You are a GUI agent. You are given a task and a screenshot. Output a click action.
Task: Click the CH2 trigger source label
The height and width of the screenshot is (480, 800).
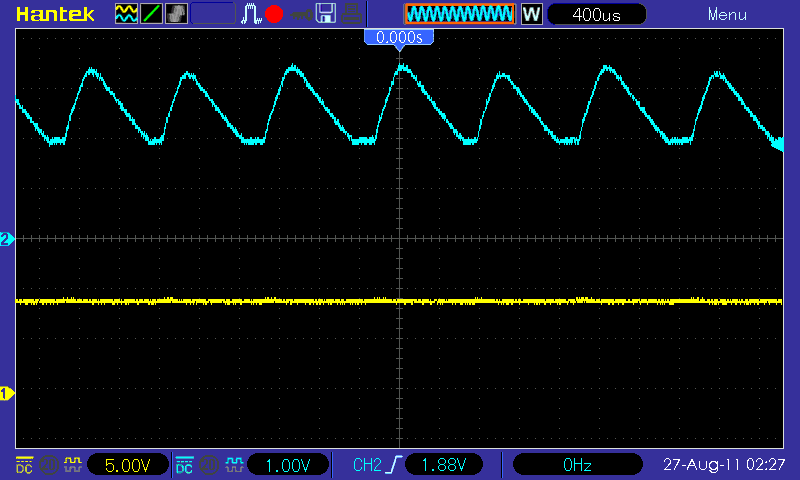[367, 465]
